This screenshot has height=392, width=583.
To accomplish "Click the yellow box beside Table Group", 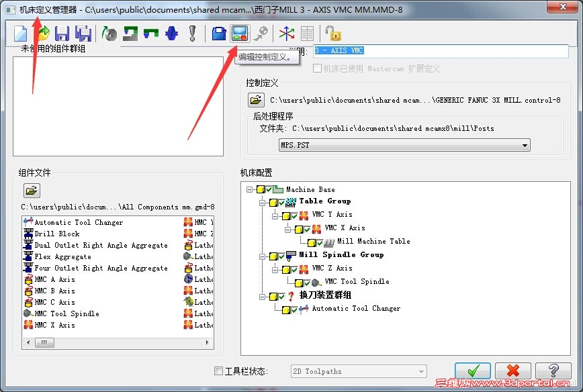I will pos(273,203).
